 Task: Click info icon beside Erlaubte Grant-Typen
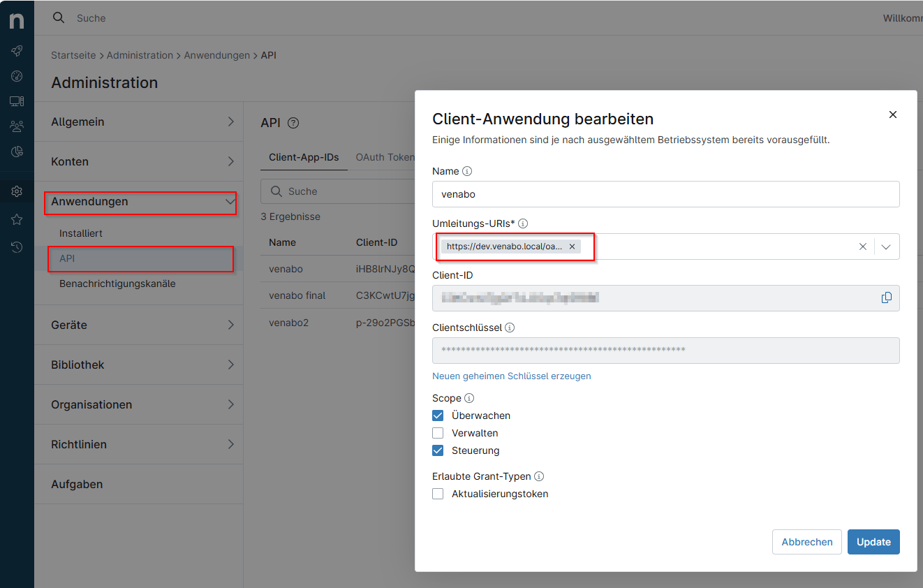[x=539, y=476]
